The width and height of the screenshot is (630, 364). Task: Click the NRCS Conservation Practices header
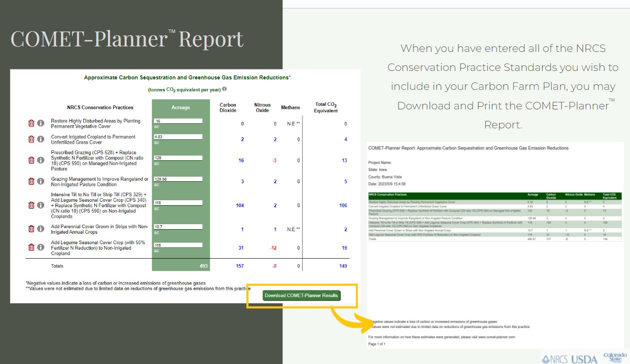coord(100,107)
